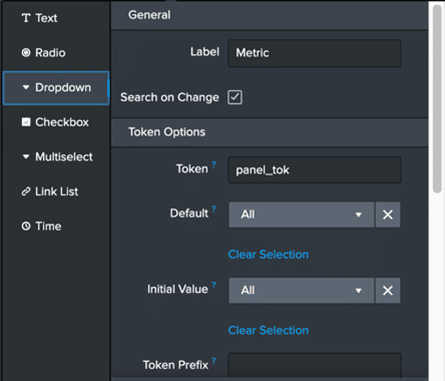Click Clear Selection under Initial Value

(x=268, y=330)
